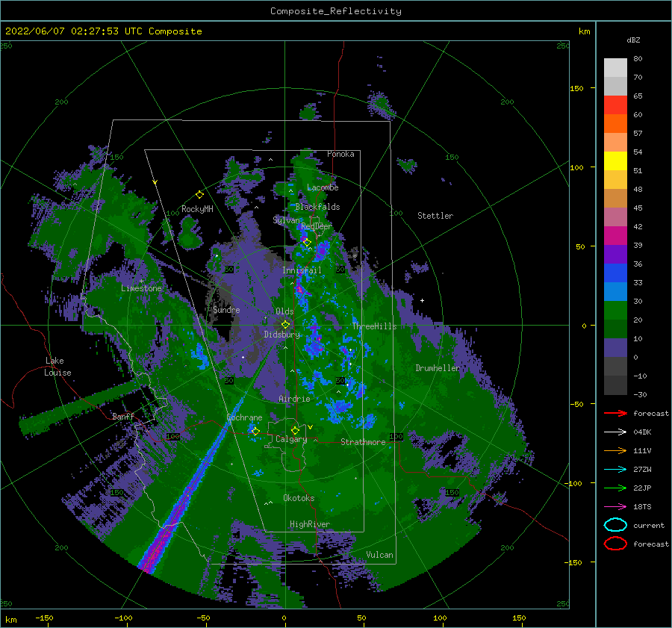Image resolution: width=672 pixels, height=628 pixels.
Task: Click the Drumheller label
Action: 438,368
